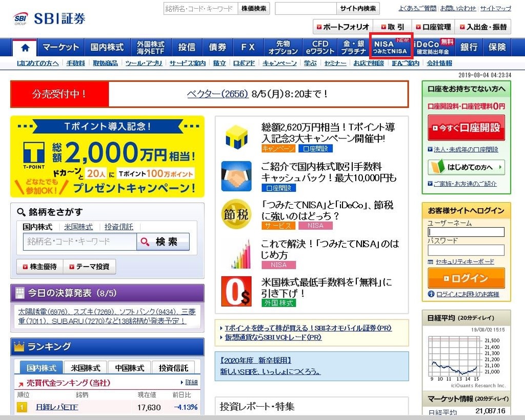Image resolution: width=525 pixels, height=420 pixels.
Task: Click the security keyboard icon
Action: point(431,262)
